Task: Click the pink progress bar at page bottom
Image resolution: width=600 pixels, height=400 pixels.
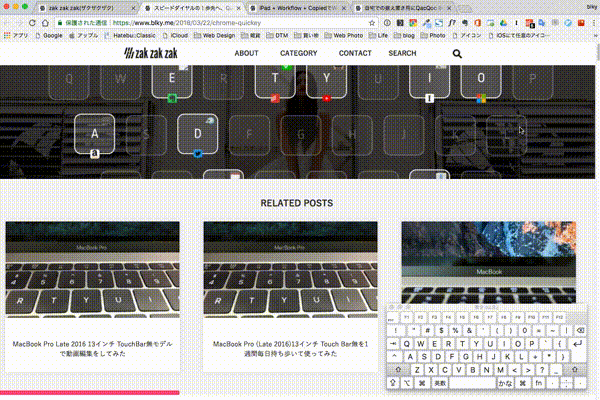Action: [x=90, y=392]
